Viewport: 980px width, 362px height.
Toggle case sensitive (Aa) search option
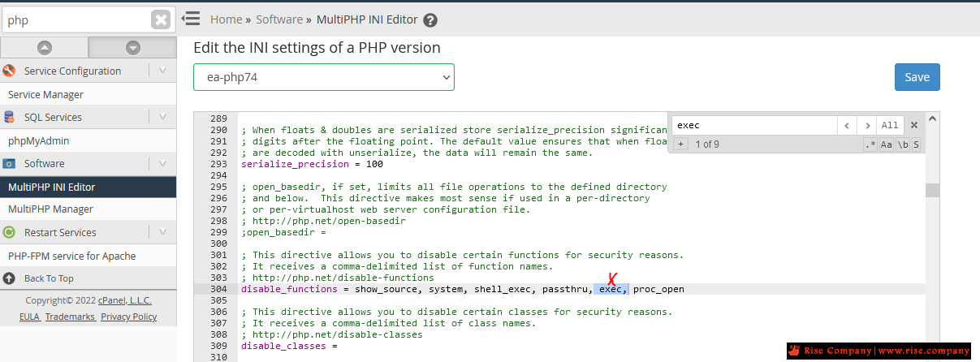coord(887,144)
